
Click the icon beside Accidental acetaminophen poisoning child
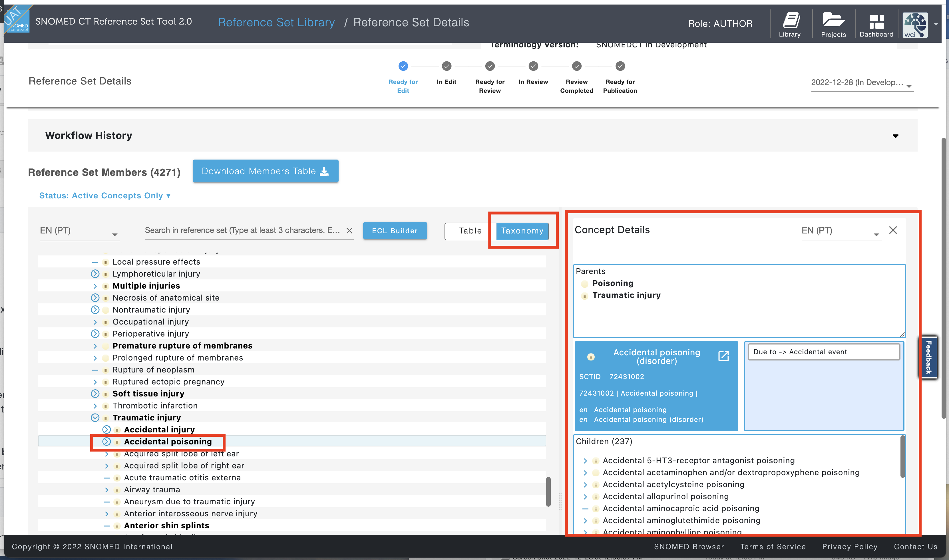(596, 473)
